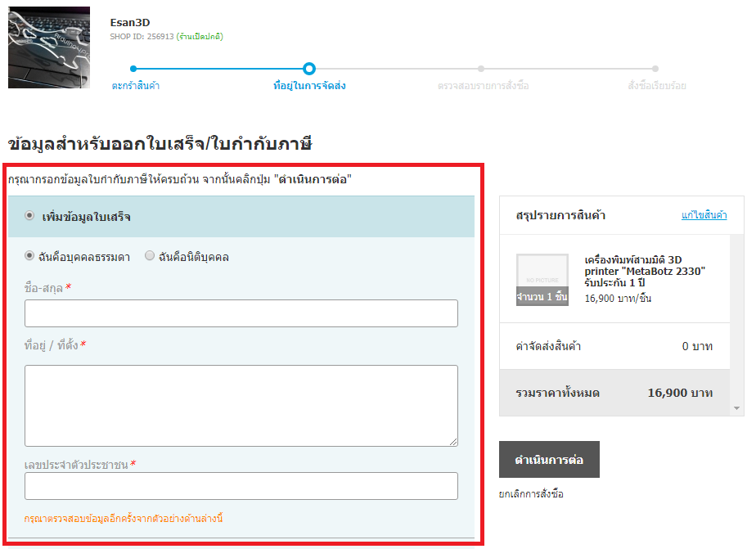Choose the ฉันคือบุคคลธรรมดา radio button
The height and width of the screenshot is (549, 756).
point(29,256)
